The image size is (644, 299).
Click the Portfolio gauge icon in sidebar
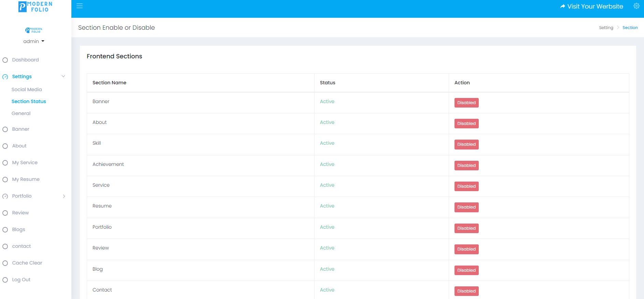[x=5, y=196]
